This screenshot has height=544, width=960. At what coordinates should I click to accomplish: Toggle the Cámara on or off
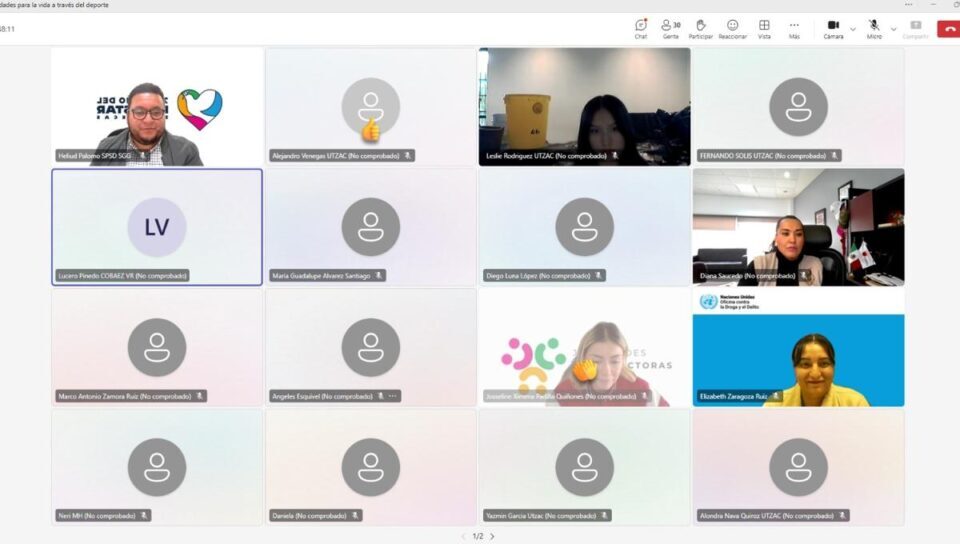coord(833,28)
